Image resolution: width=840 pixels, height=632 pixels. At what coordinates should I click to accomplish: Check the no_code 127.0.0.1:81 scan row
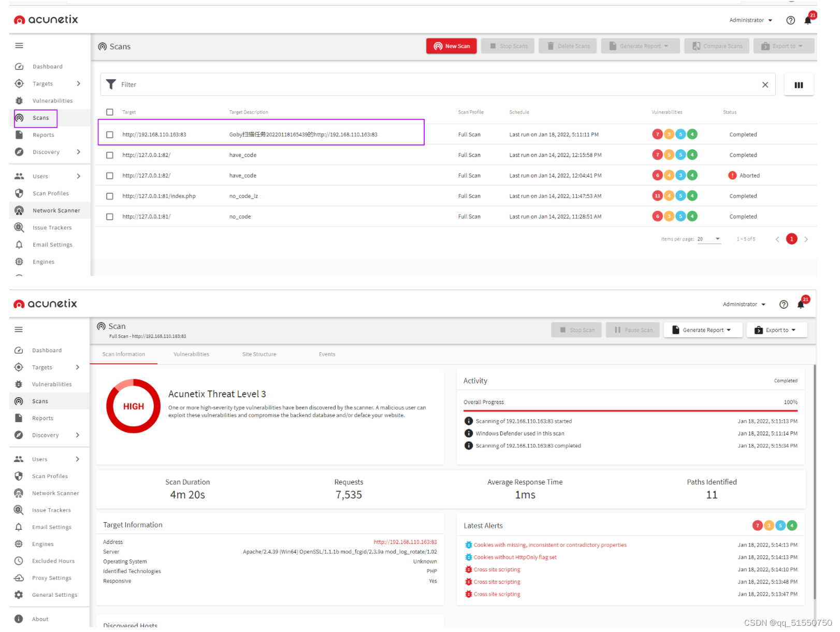tap(110, 217)
